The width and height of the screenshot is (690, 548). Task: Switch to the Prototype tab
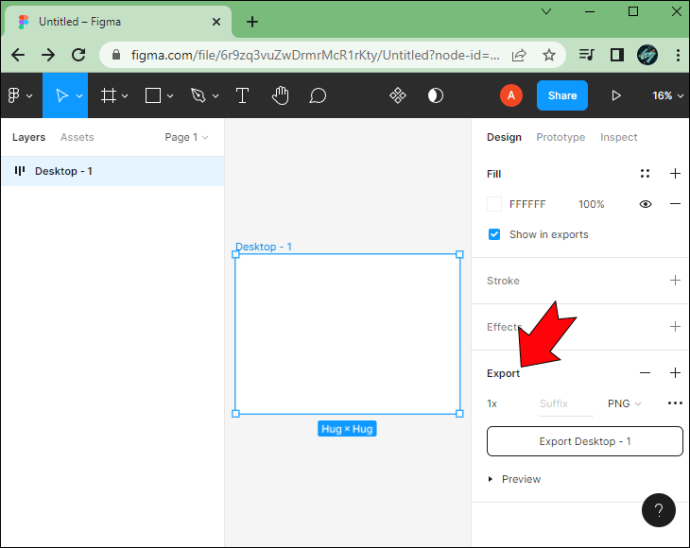(x=561, y=137)
